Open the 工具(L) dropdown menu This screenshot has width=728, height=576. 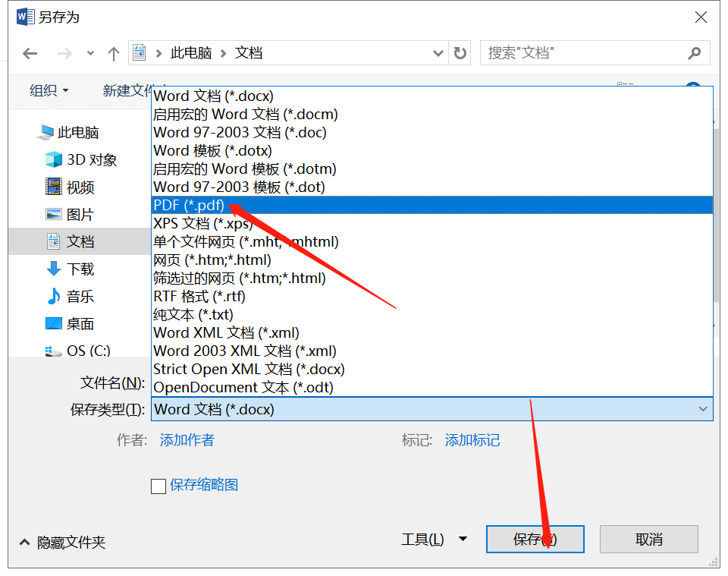pos(434,540)
